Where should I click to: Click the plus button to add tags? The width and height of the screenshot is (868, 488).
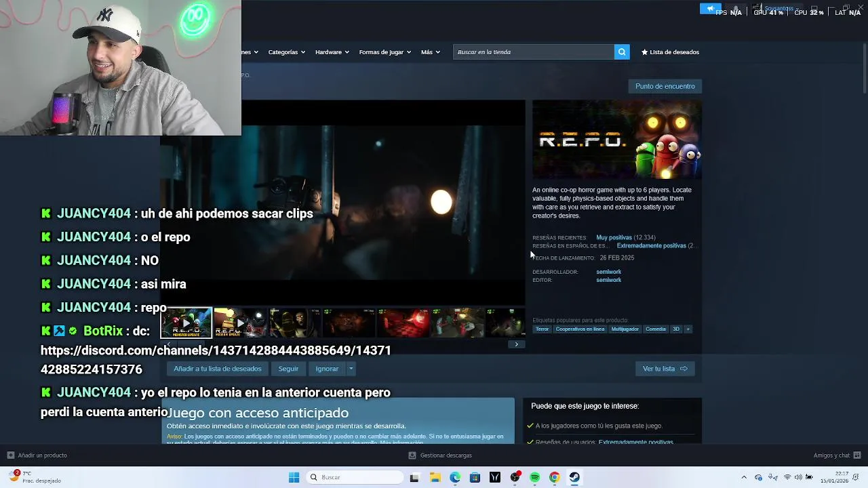[x=688, y=329]
